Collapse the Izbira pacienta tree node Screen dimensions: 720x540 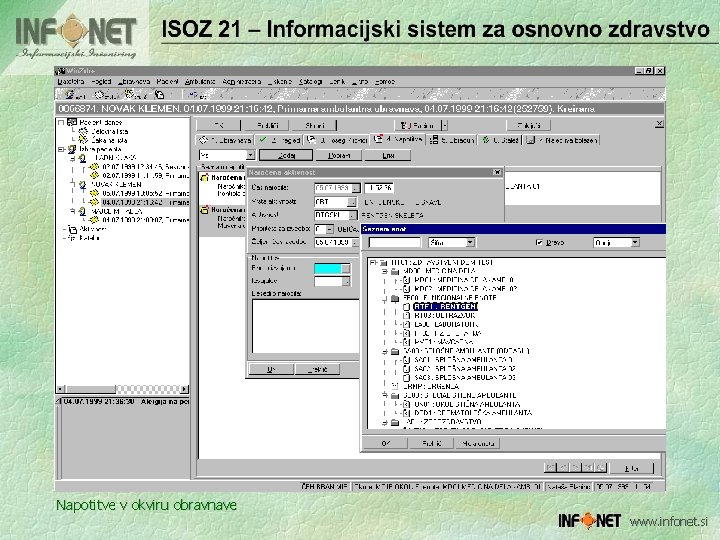[61, 149]
